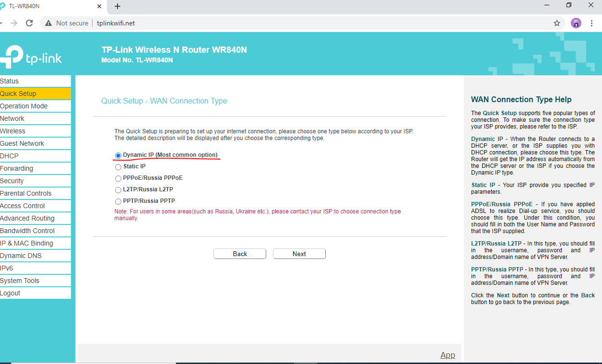Click the Back button
This screenshot has height=364, width=602.
(240, 254)
